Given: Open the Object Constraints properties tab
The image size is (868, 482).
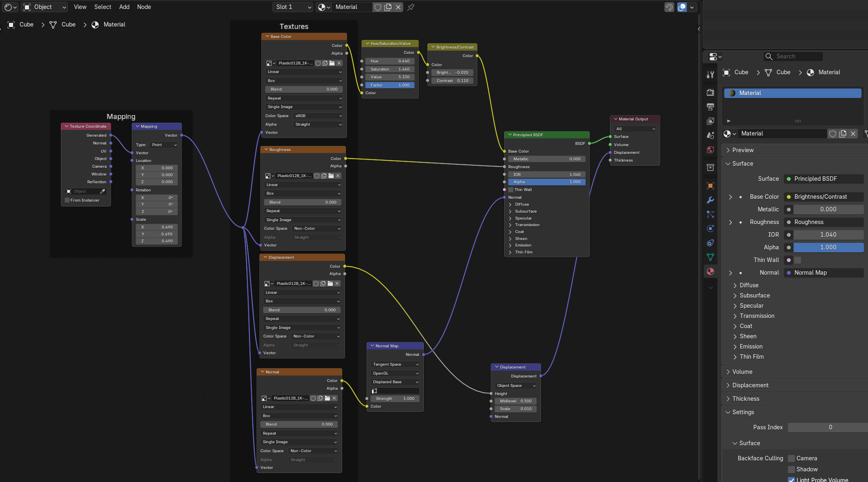Looking at the screenshot, I should pyautogui.click(x=710, y=243).
